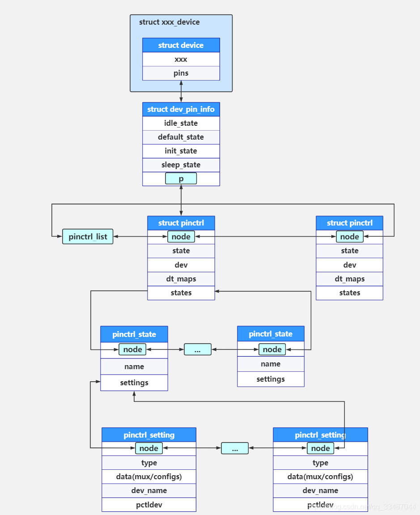The width and height of the screenshot is (420, 515).
Task: Select the right 'pinctrl_setting' header
Action: (x=320, y=435)
